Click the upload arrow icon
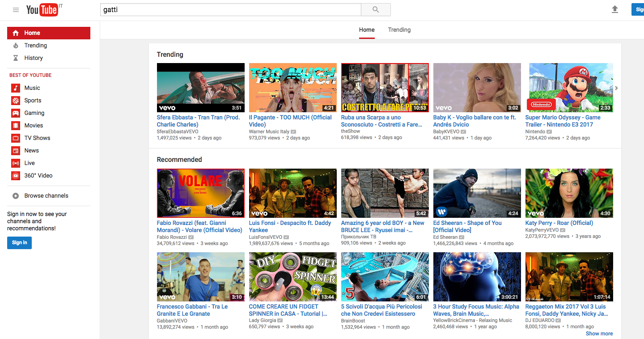This screenshot has height=339, width=644. (x=615, y=9)
